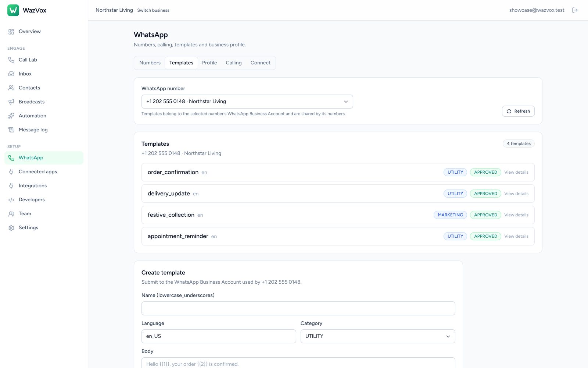Click the Call Lab phone icon

11,60
